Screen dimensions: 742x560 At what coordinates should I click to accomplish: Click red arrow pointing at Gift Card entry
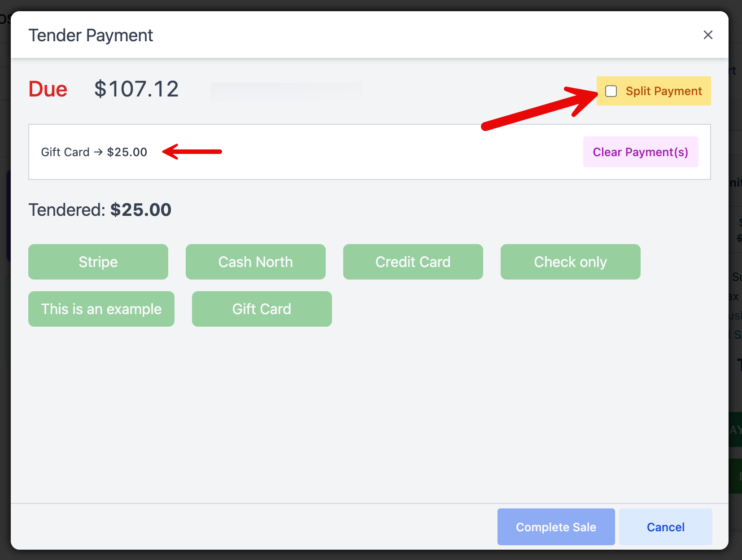pyautogui.click(x=192, y=152)
